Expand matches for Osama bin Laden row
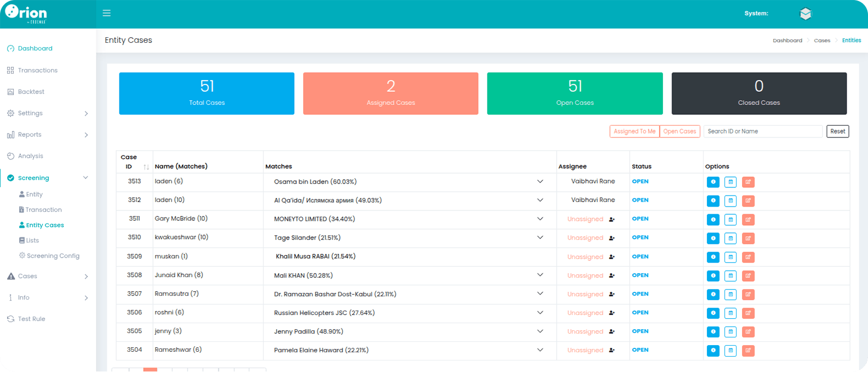Screen dimensions: 868x372 coord(540,181)
